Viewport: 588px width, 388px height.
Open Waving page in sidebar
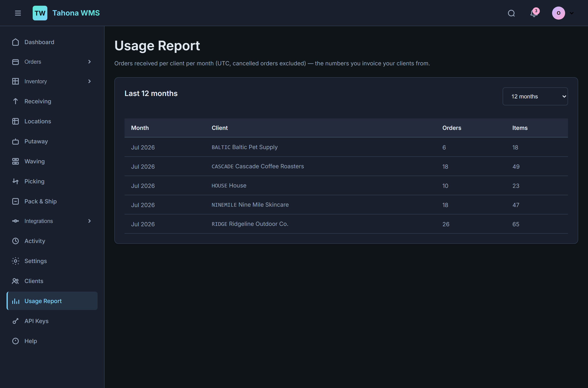point(52,161)
